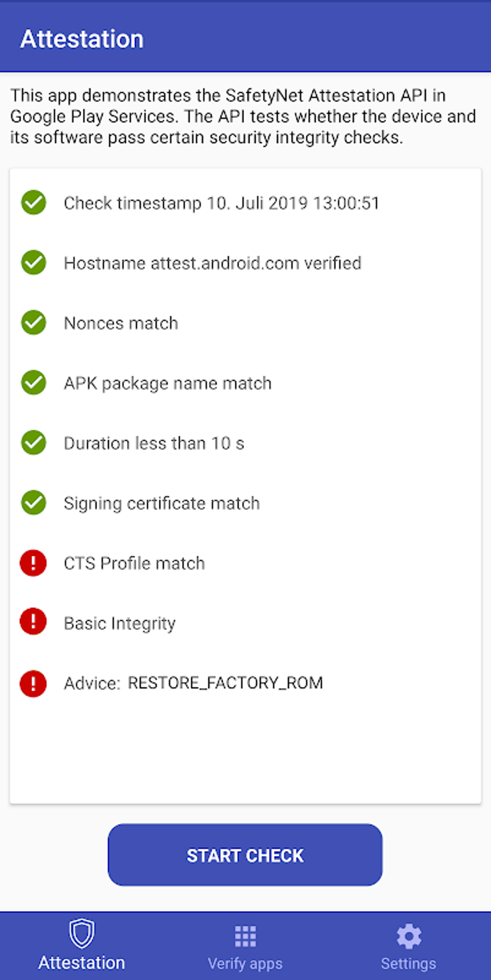
Task: Click the red error icon for CTS Profile match
Action: [33, 562]
